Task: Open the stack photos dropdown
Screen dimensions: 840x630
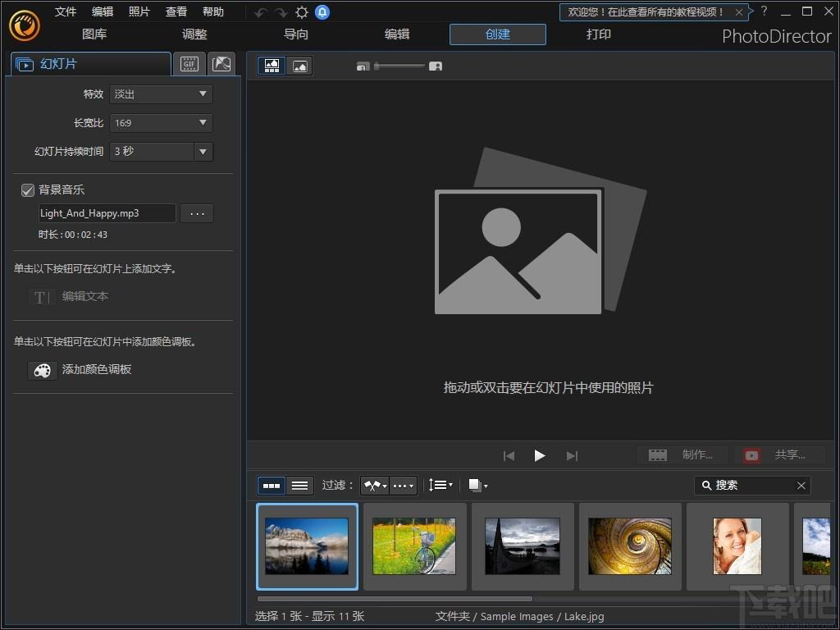Action: pos(478,486)
